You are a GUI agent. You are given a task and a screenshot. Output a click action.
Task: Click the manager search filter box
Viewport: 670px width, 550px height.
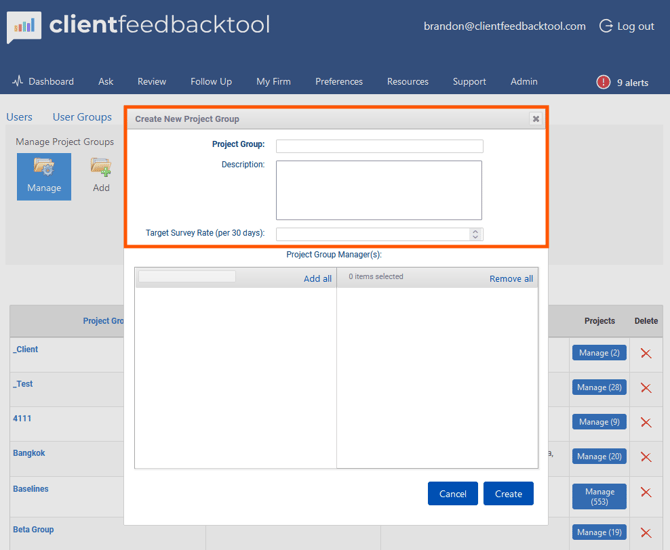click(x=187, y=276)
